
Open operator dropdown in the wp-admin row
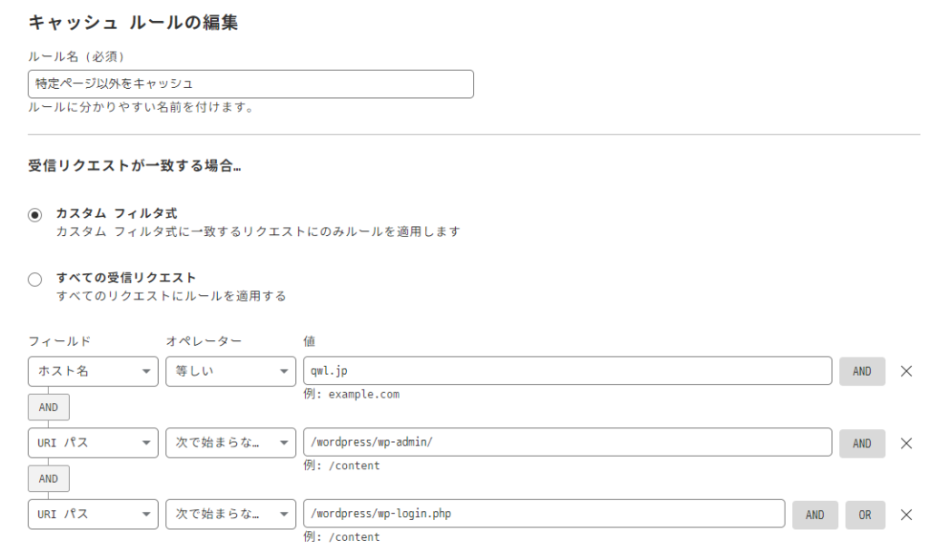pos(230,443)
